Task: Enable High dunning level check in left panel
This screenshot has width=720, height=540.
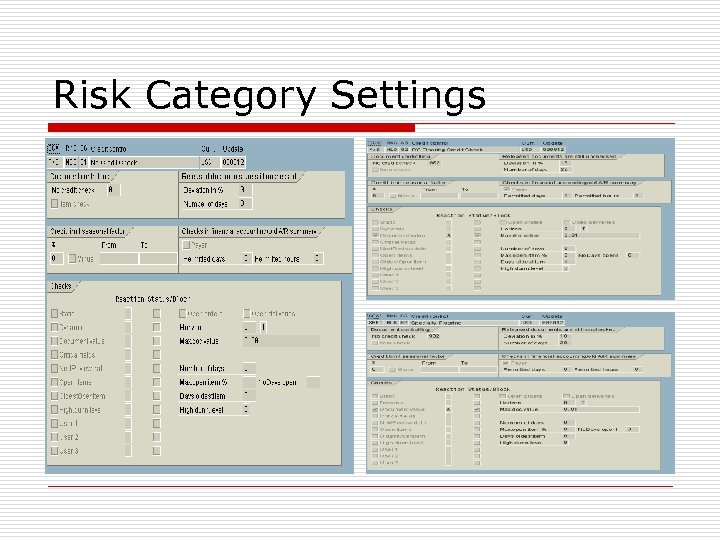Action: coord(55,410)
